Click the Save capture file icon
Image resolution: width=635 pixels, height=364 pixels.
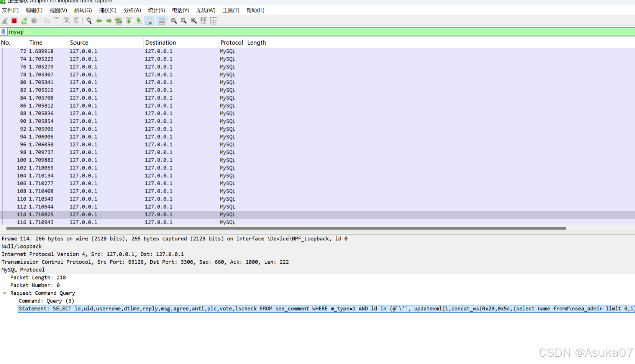click(x=56, y=21)
